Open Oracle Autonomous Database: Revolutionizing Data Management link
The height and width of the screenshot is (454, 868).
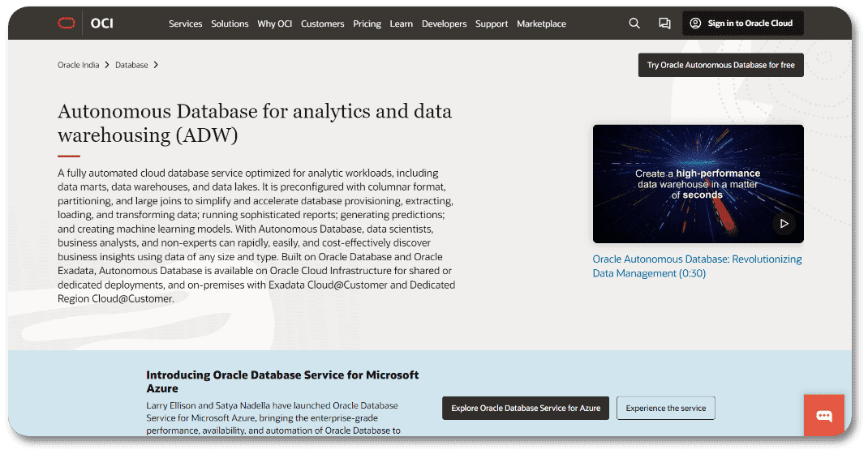tap(698, 266)
